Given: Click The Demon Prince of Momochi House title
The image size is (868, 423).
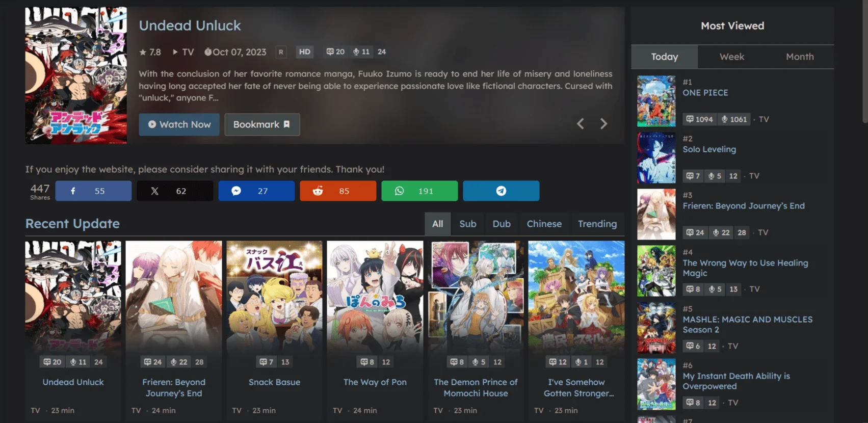Looking at the screenshot, I should coord(476,388).
